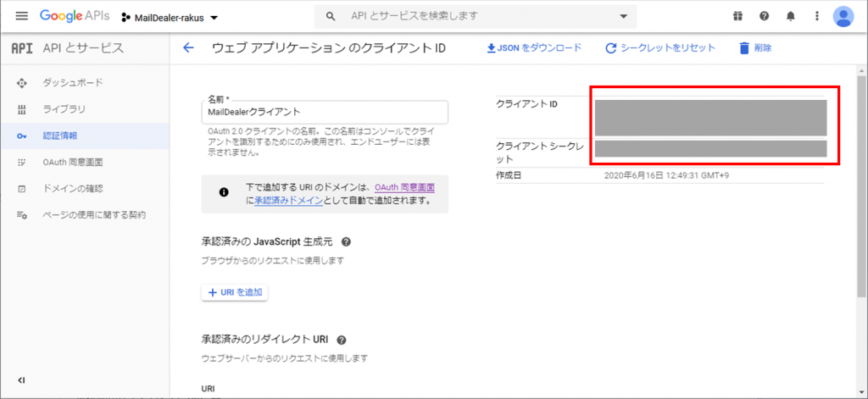
Task: Click help icon beside 承認済みの JavaScript 生成元
Action: (x=346, y=241)
